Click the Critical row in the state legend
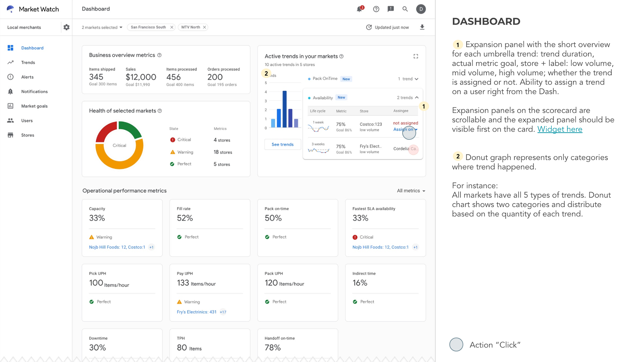 (200, 140)
